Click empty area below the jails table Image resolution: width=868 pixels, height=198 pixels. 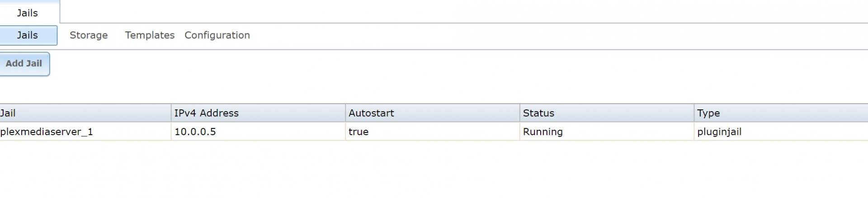coord(434,170)
